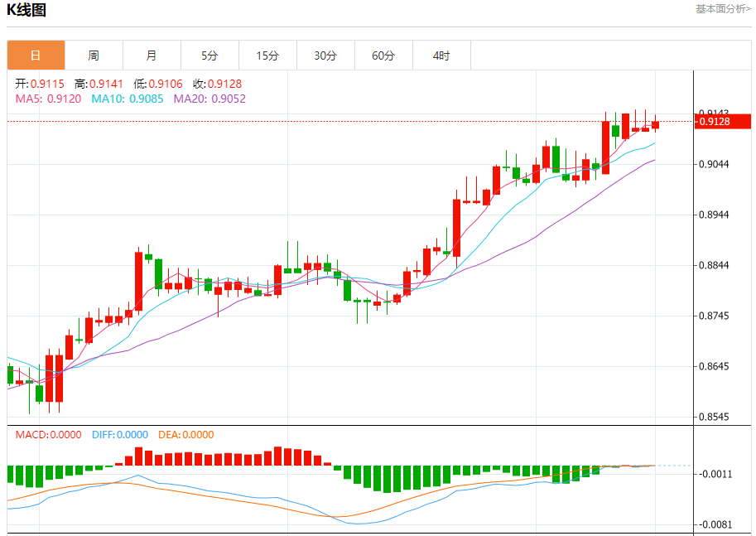Click the DIFF value label
Screen dimensions: 756x536
point(119,435)
